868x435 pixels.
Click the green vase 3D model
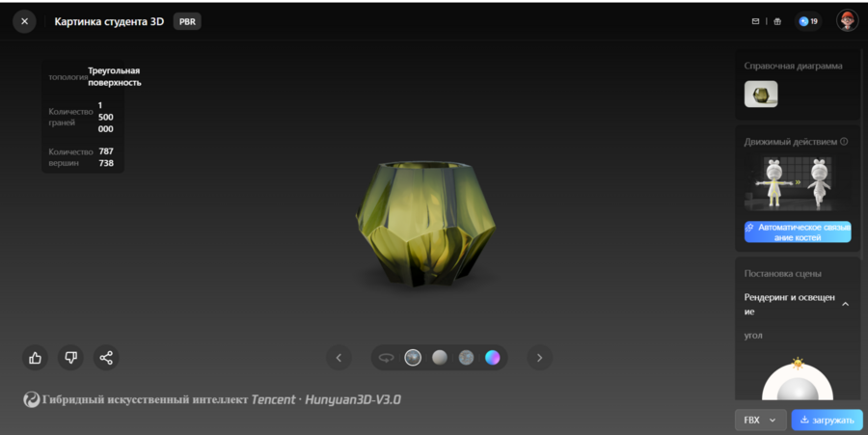pos(425,223)
